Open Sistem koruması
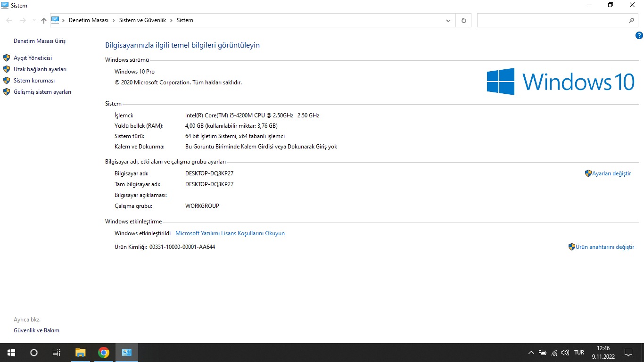 [x=34, y=81]
